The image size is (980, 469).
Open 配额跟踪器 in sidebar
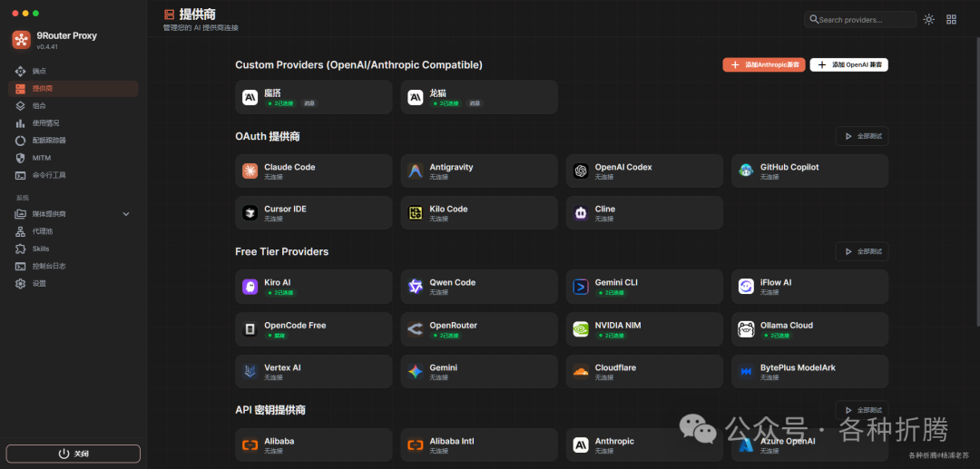coord(73,141)
